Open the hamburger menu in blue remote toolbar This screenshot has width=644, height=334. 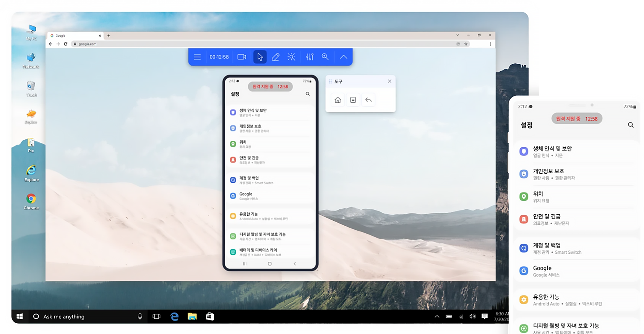pyautogui.click(x=197, y=57)
